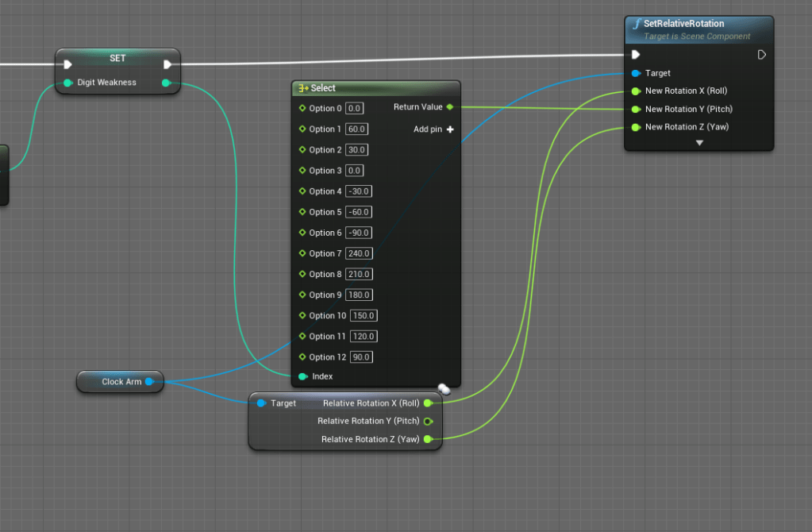Click the SET node output execution pin
This screenshot has height=532, width=812.
167,64
